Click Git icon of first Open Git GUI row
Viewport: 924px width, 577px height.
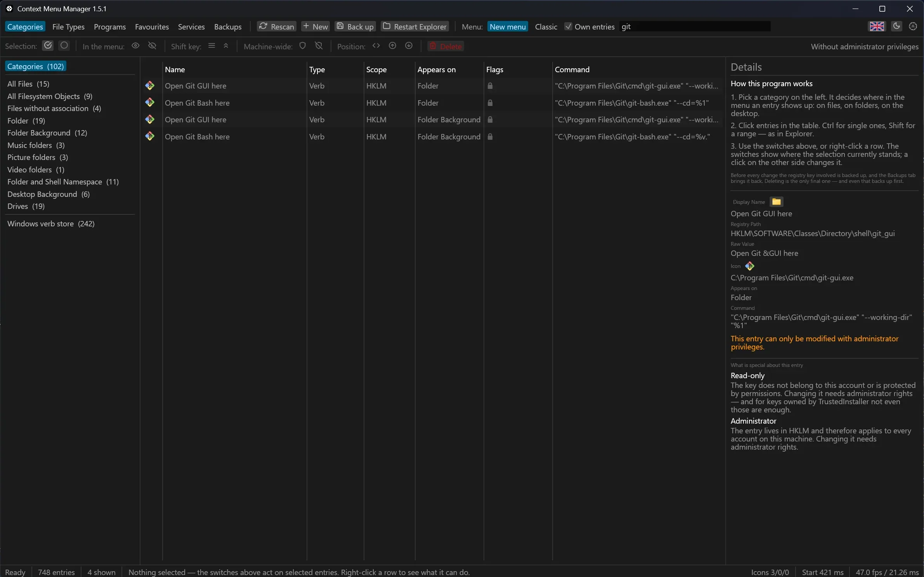[150, 86]
